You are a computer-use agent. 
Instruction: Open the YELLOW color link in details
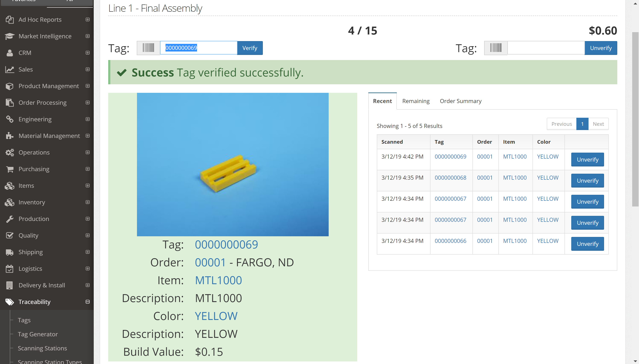(x=216, y=316)
